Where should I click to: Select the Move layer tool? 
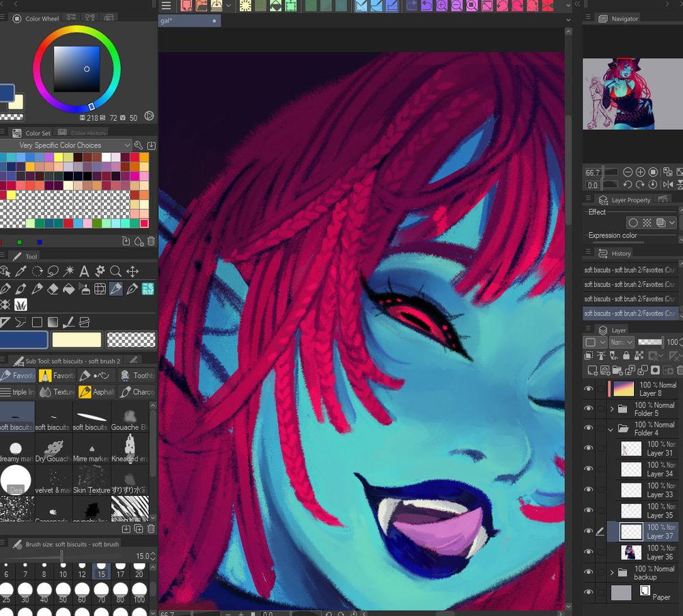[x=132, y=271]
